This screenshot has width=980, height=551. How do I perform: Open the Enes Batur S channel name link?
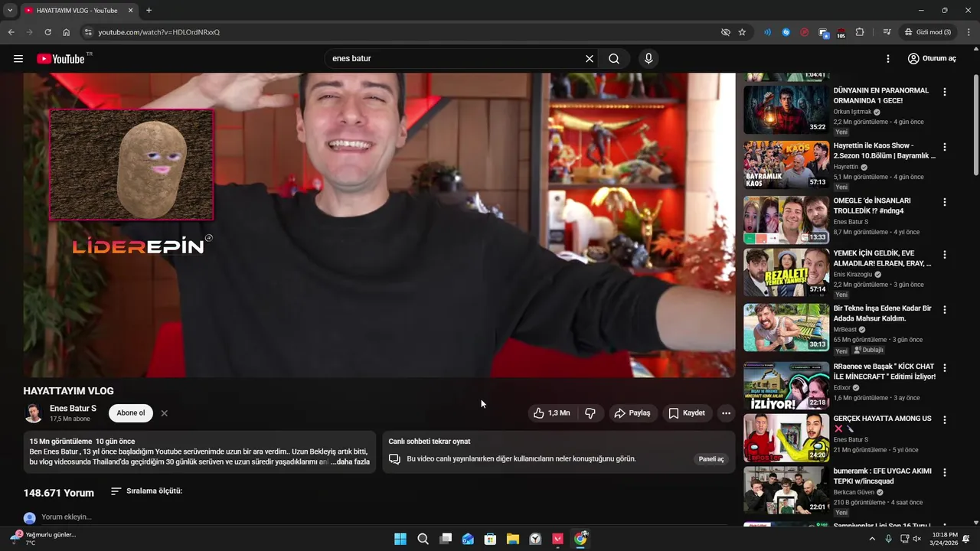(x=73, y=409)
